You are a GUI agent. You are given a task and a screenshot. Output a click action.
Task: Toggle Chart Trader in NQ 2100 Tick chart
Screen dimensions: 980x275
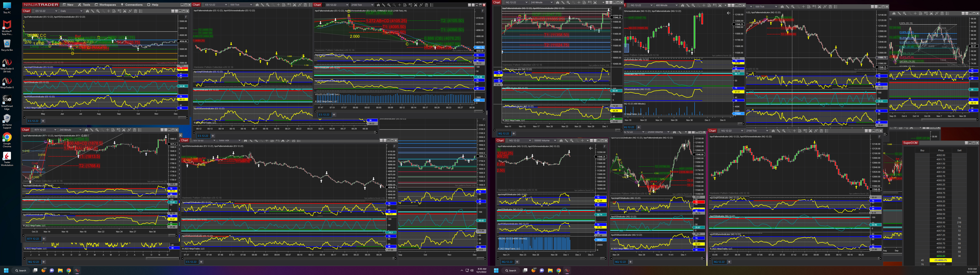coord(805,131)
